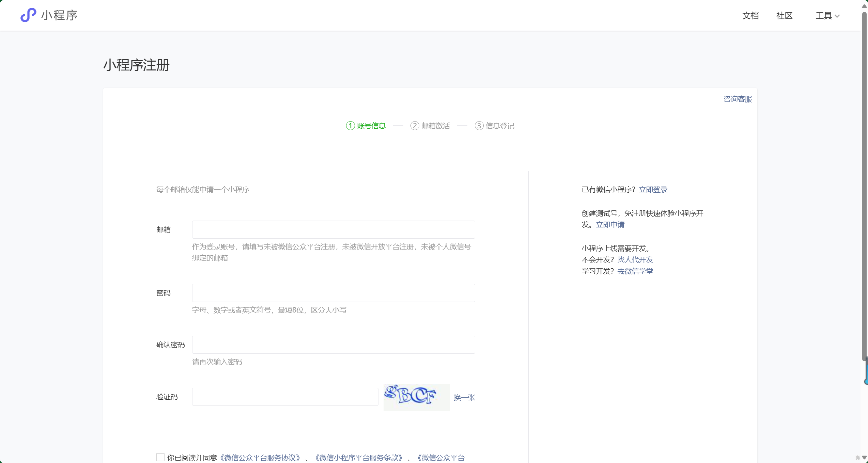Open the 文档 menu item
This screenshot has width=868, height=463.
point(750,16)
